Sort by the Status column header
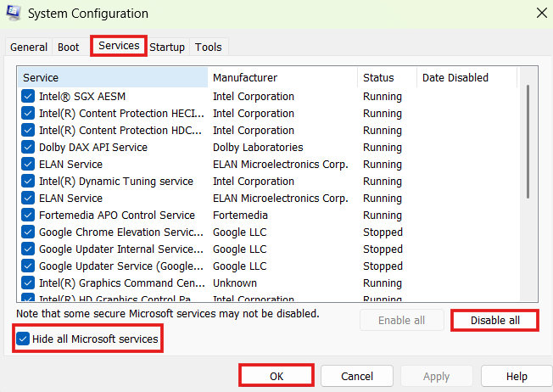The width and height of the screenshot is (553, 392). (388, 77)
